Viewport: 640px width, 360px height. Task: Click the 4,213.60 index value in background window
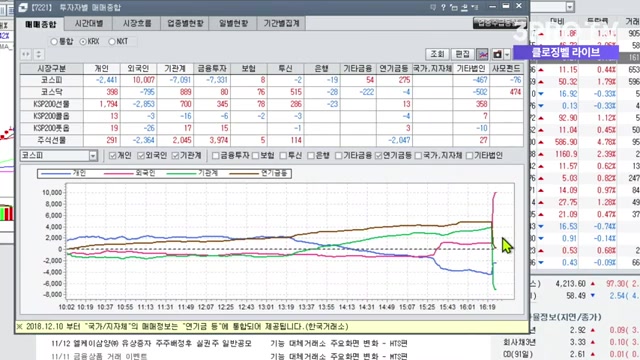[570, 284]
